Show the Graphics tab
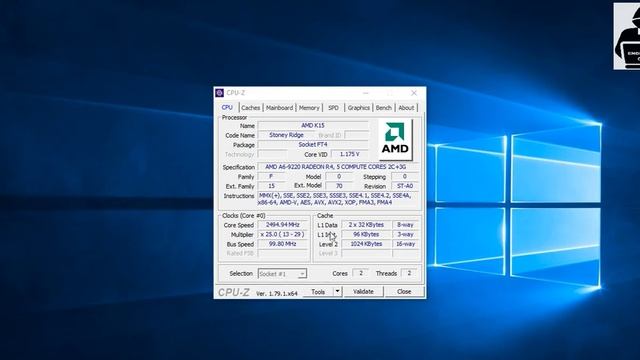The image size is (640, 360). (x=359, y=108)
